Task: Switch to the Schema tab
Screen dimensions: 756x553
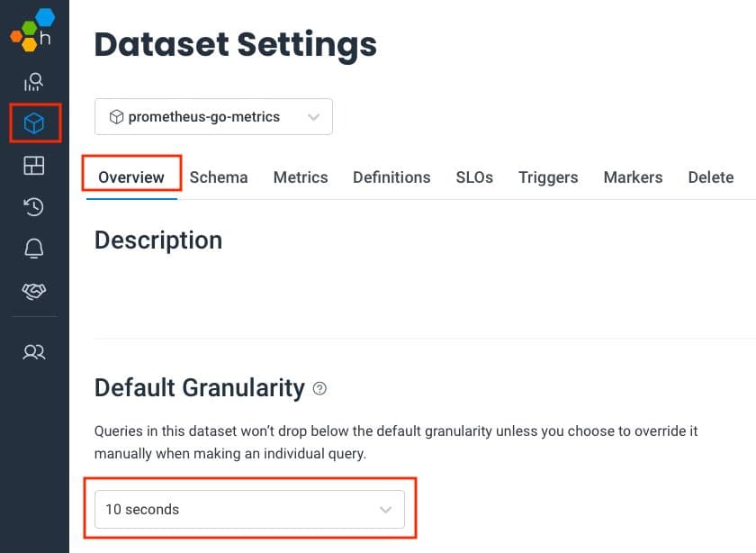Action: pyautogui.click(x=219, y=177)
